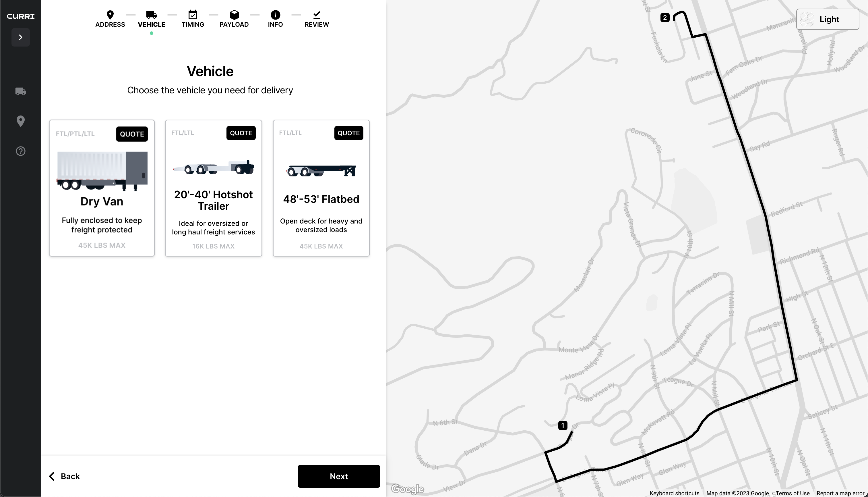
Task: Expand the collapsed sidebar with the chevron
Action: click(20, 37)
